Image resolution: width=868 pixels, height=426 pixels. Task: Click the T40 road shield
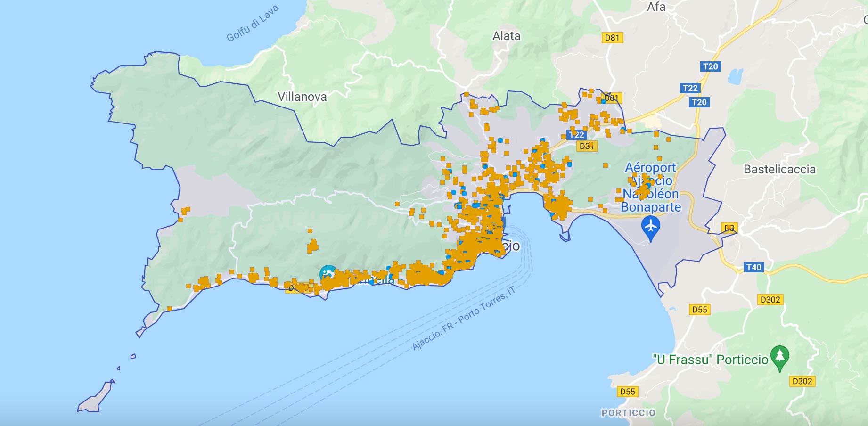tap(753, 267)
